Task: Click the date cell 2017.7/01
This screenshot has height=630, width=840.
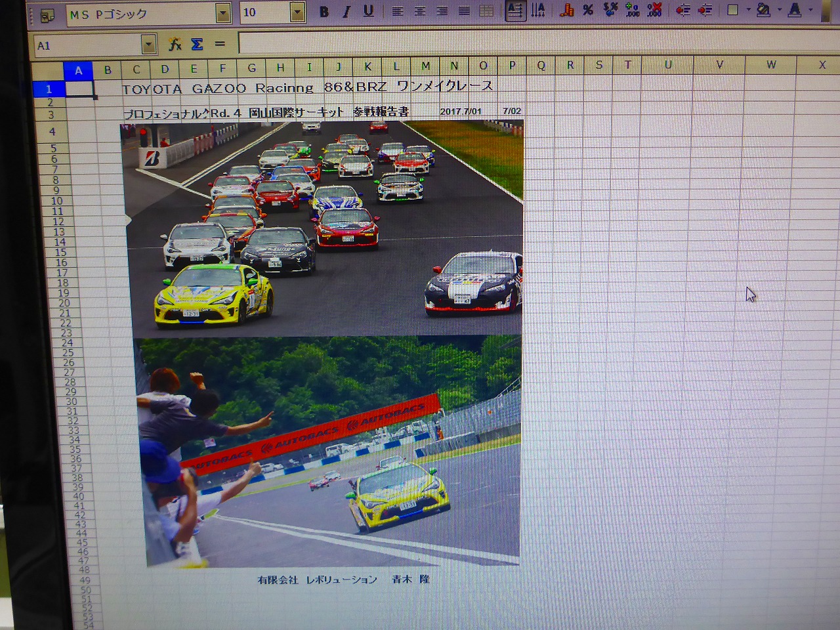Action: click(461, 112)
